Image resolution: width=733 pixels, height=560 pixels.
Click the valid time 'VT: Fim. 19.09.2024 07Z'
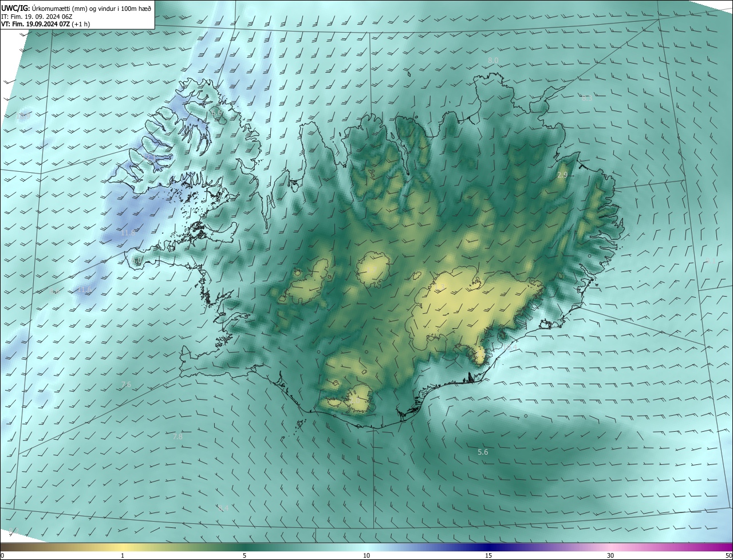coord(36,24)
